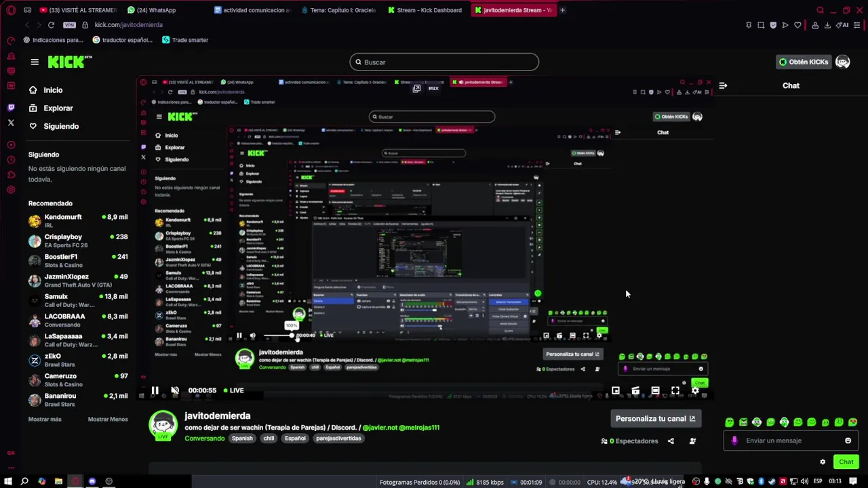868x488 pixels.
Task: Jump to LIVE in player bar
Action: 233,390
